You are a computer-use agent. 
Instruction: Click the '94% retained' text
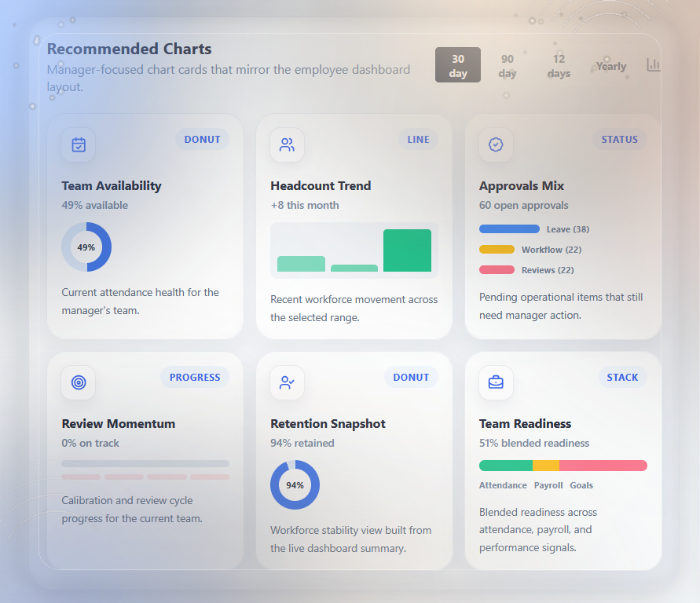click(302, 443)
